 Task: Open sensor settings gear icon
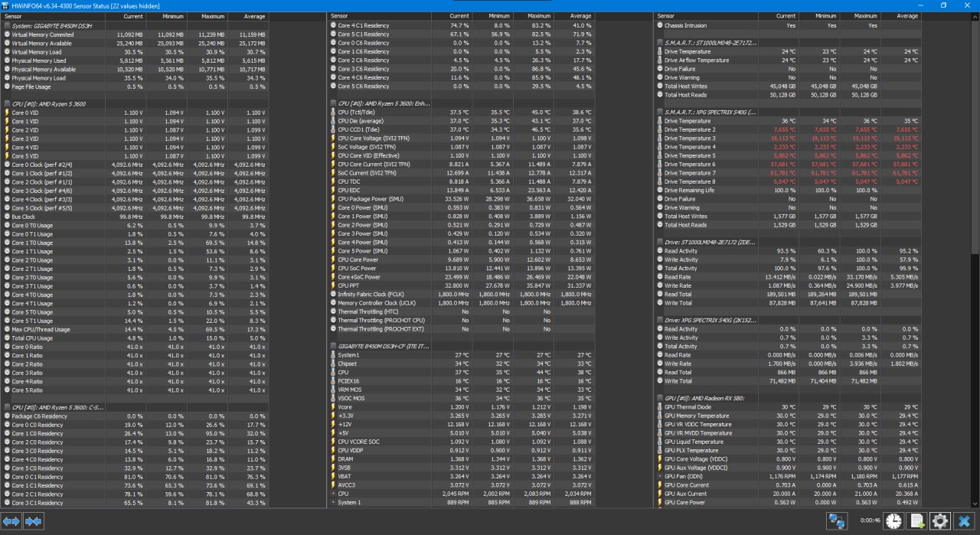pos(939,521)
